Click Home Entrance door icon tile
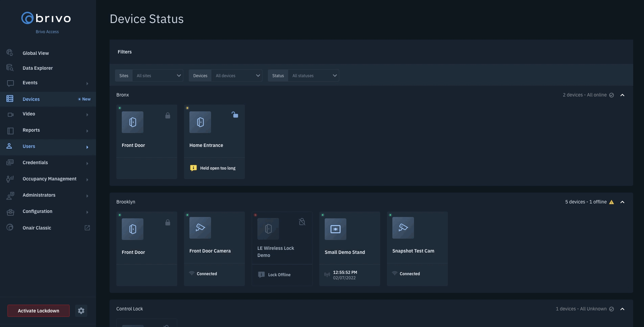Image resolution: width=644 pixels, height=327 pixels. [x=200, y=122]
